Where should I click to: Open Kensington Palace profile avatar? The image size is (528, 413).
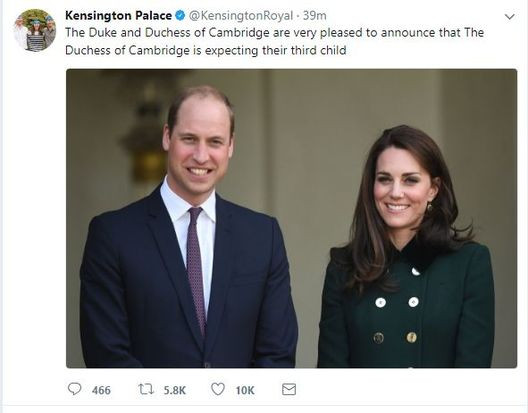coord(35,30)
